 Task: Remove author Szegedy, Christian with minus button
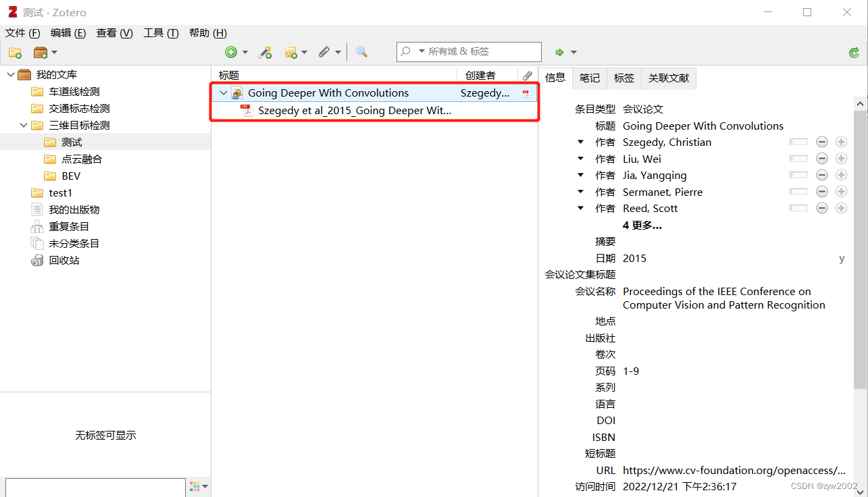[822, 142]
